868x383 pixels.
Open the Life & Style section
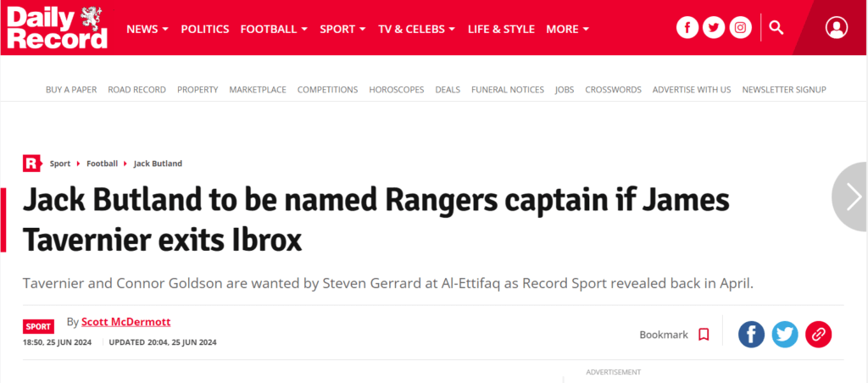click(501, 29)
